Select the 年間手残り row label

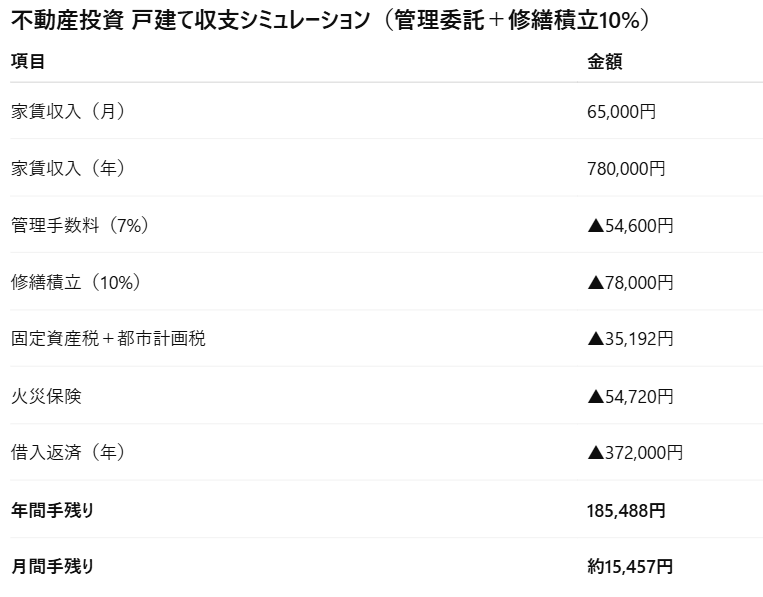(x=52, y=510)
